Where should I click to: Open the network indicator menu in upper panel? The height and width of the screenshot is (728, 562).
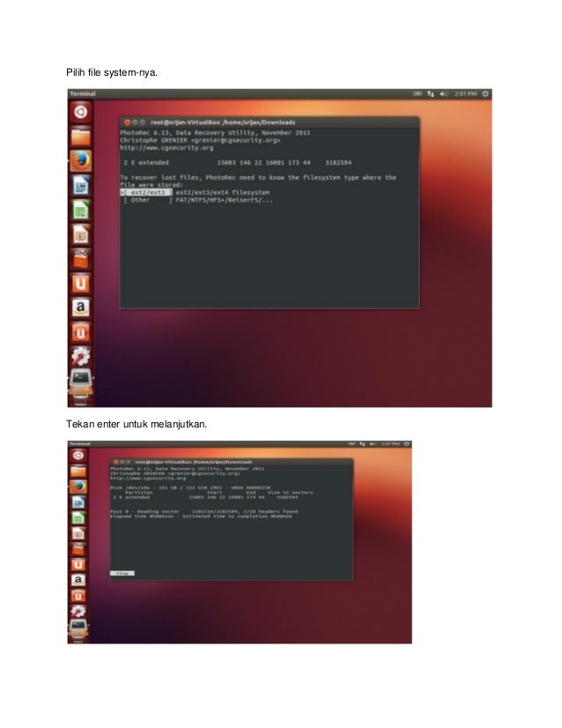430,93
